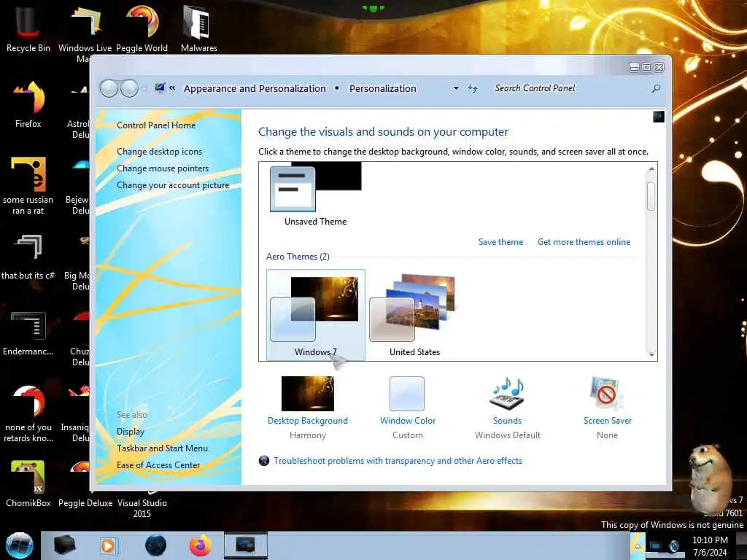Focus the Search Control Panel field
The width and height of the screenshot is (747, 560).
coord(569,88)
